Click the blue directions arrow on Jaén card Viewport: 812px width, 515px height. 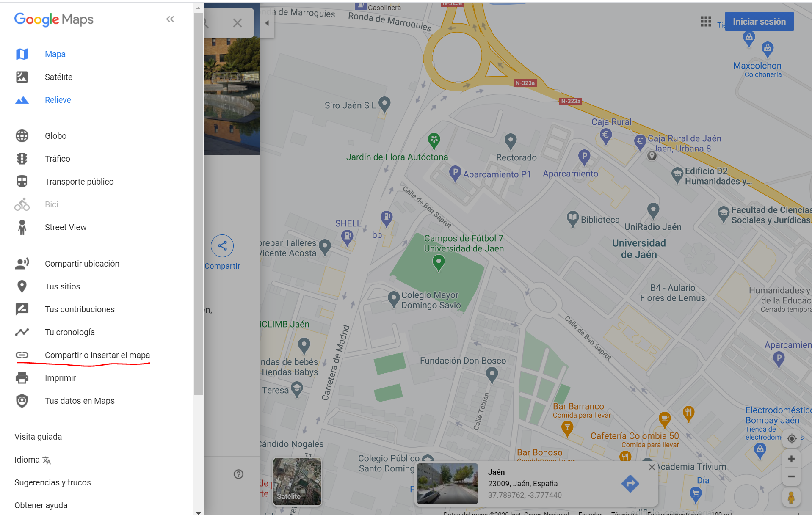630,483
